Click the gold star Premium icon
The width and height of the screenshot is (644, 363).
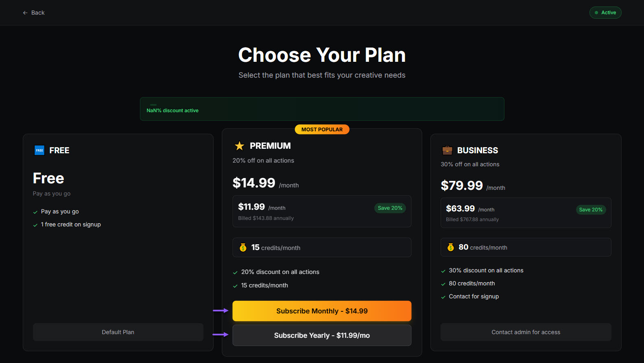click(x=240, y=146)
